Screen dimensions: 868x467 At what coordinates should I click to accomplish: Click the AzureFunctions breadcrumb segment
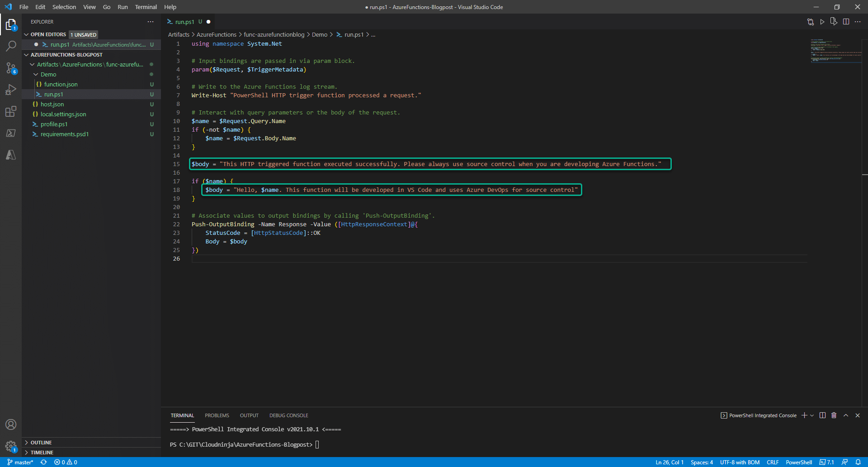pyautogui.click(x=217, y=35)
